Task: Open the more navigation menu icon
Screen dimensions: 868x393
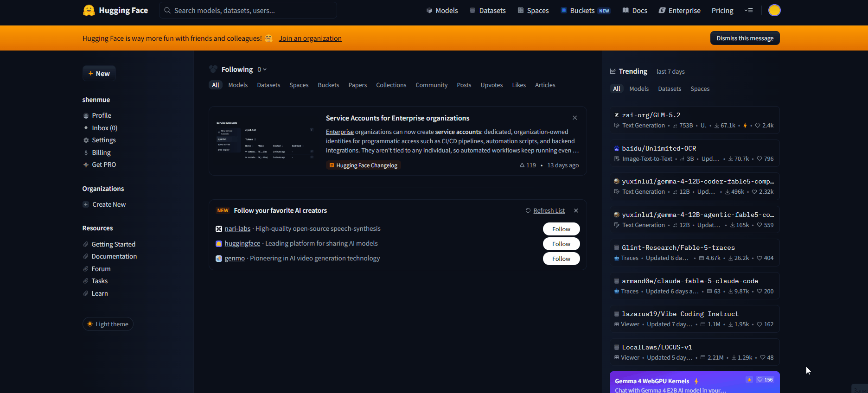Action: [748, 10]
